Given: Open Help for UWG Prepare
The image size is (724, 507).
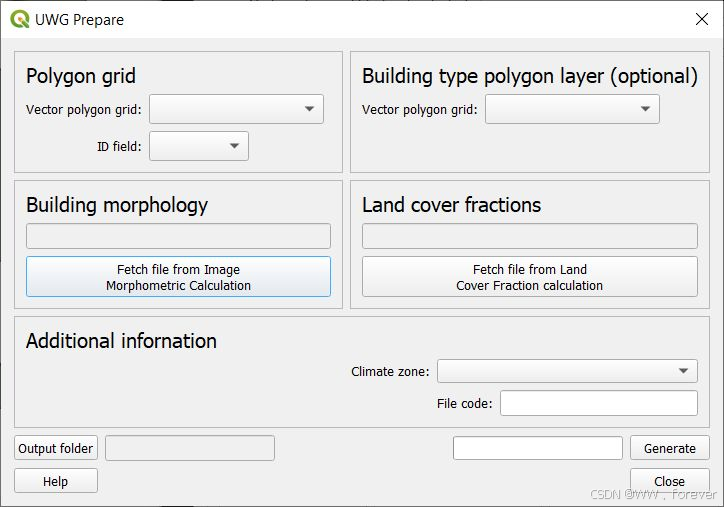Looking at the screenshot, I should pos(56,481).
